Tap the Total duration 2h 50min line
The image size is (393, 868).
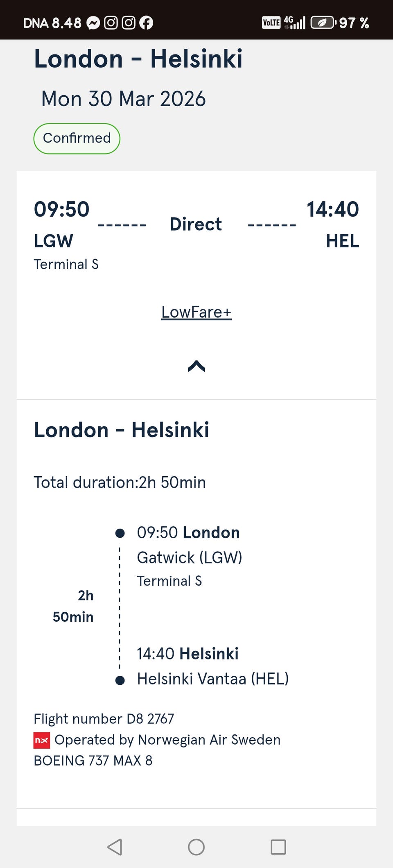(x=120, y=482)
